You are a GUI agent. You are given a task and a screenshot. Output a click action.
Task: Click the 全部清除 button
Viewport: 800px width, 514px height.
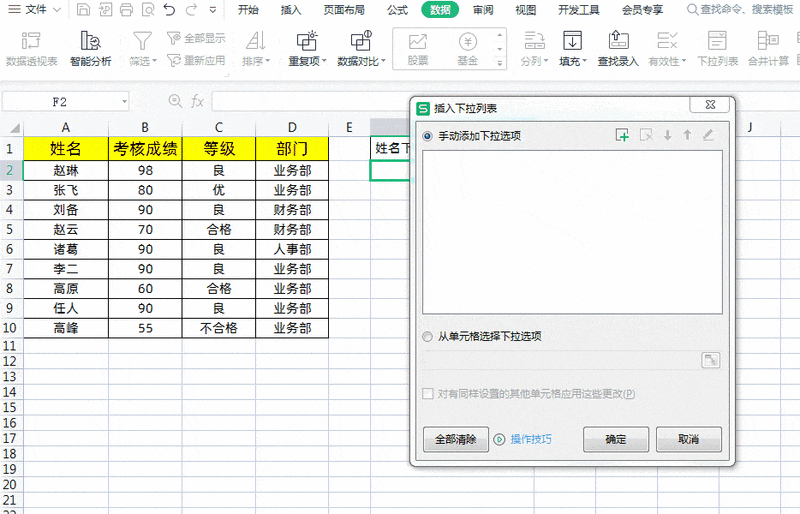click(455, 439)
